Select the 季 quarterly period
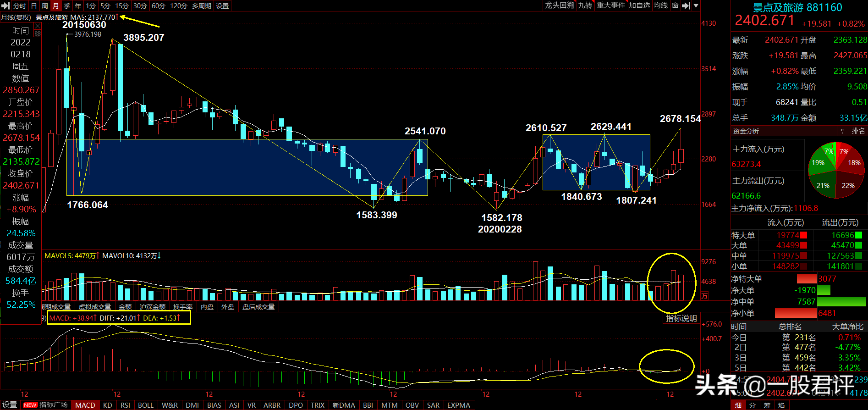Image resolution: width=868 pixels, height=410 pixels. [x=67, y=6]
